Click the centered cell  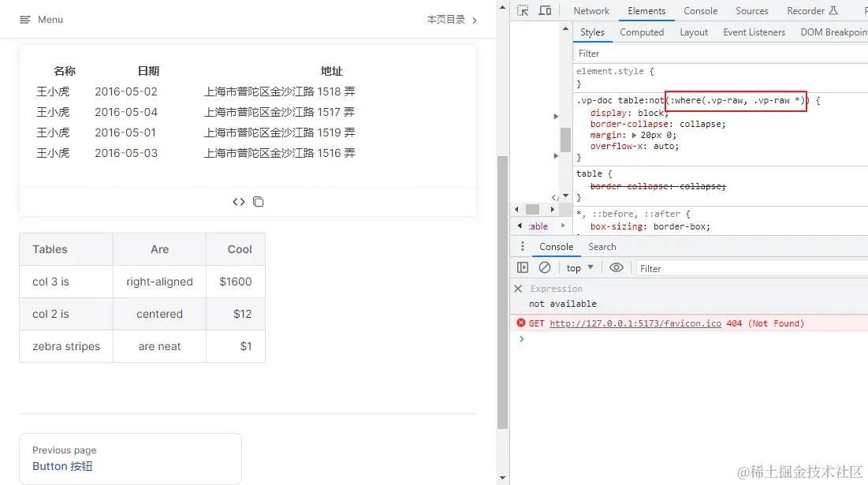[159, 314]
